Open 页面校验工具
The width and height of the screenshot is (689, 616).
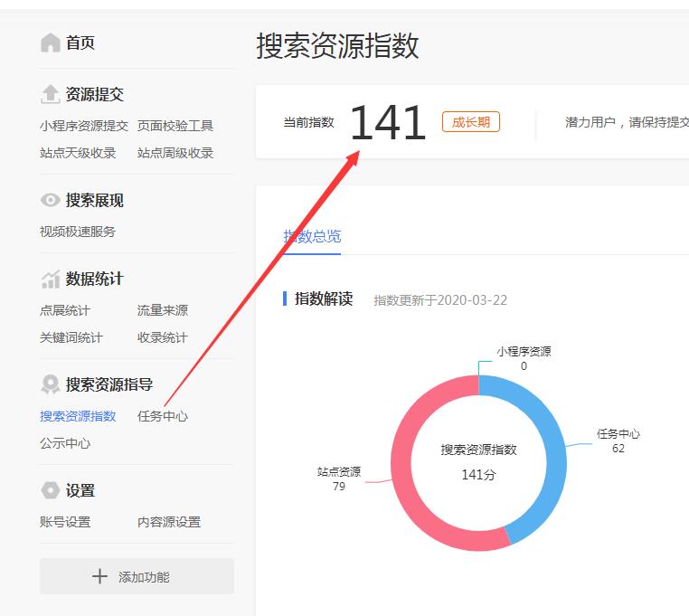tap(175, 126)
